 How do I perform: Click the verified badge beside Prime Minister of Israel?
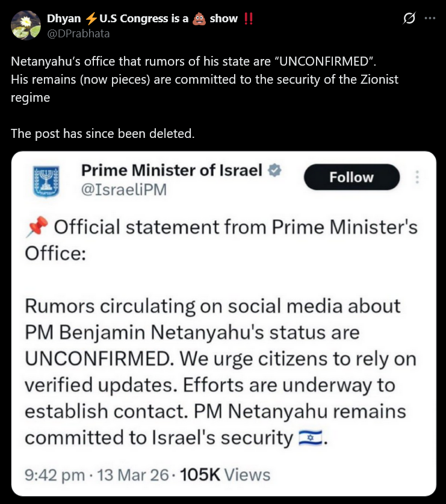[274, 170]
